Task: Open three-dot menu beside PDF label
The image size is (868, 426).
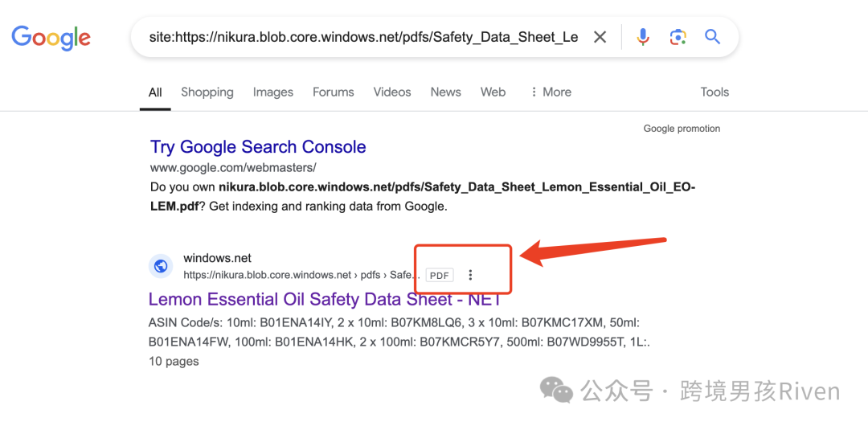Action: [x=470, y=275]
